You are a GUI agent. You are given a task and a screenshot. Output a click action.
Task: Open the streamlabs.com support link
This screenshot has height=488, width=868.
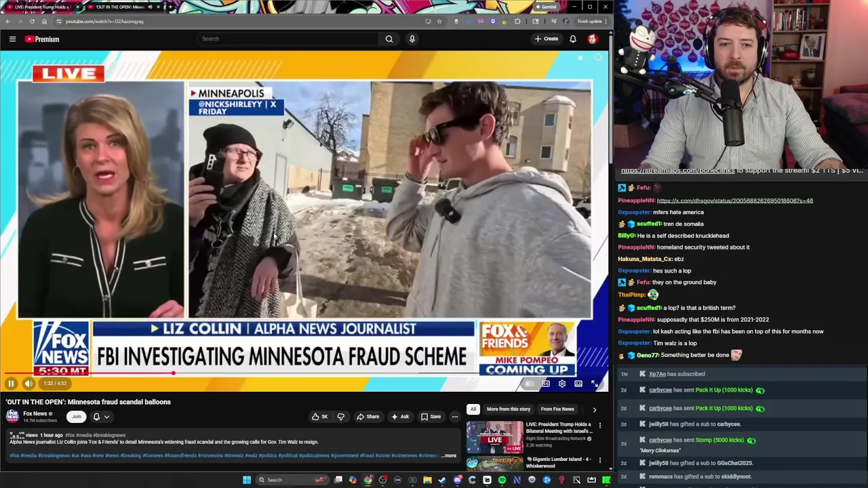[677, 171]
